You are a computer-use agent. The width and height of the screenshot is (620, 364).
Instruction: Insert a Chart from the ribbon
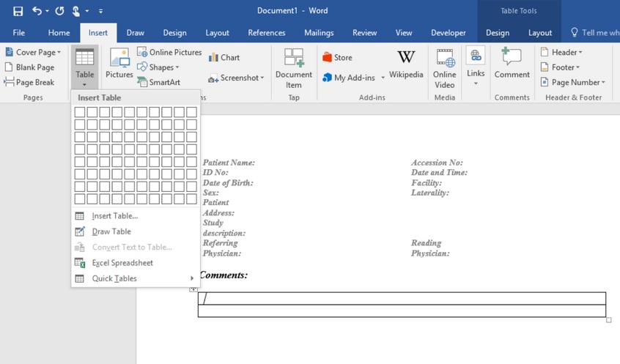click(x=224, y=57)
